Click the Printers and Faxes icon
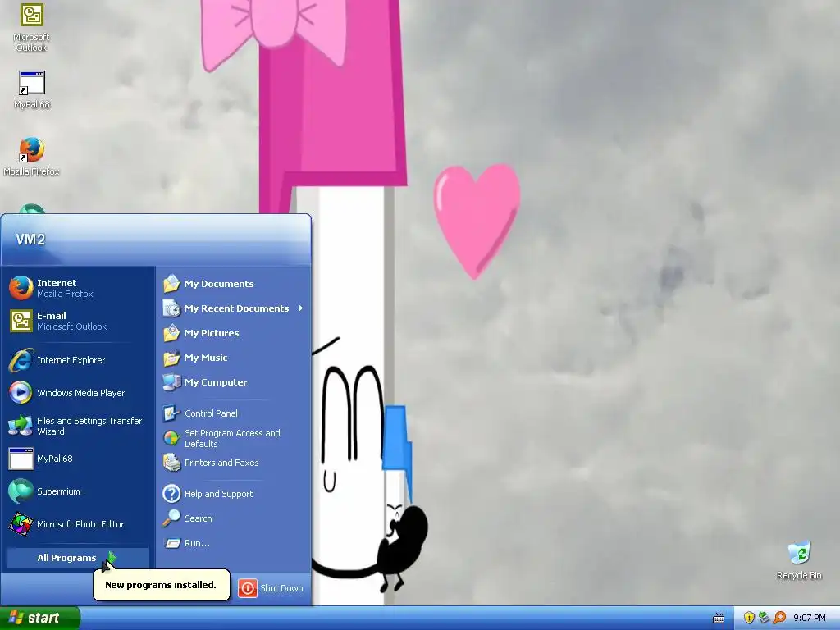 [171, 463]
